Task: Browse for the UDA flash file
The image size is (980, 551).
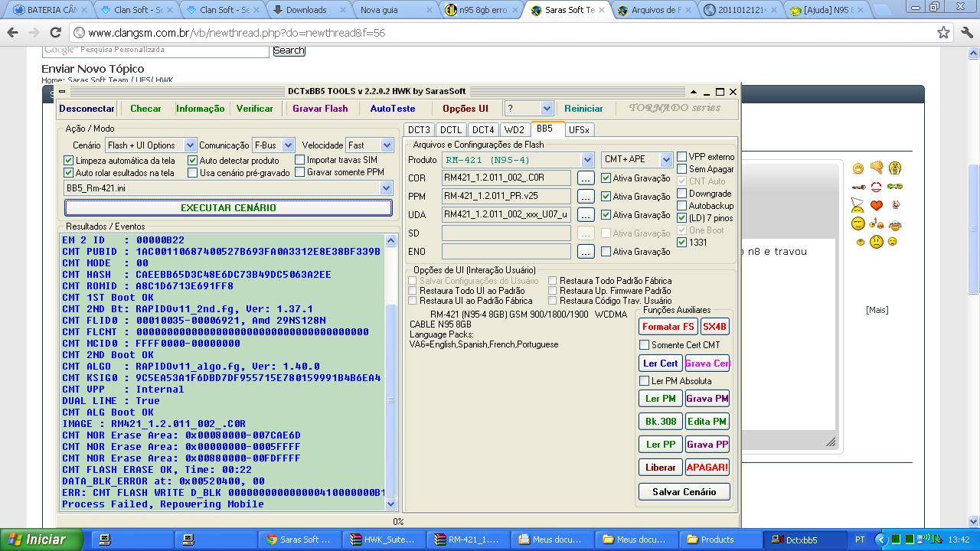Action: click(x=586, y=215)
